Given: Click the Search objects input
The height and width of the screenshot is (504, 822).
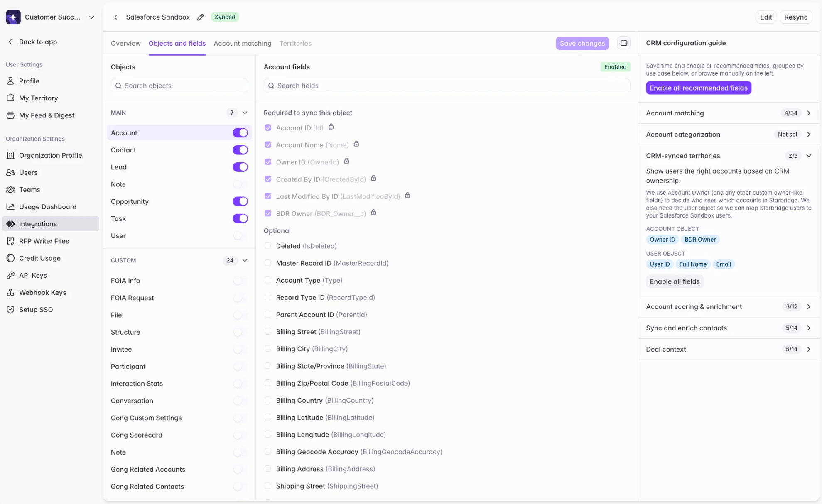Looking at the screenshot, I should pyautogui.click(x=179, y=86).
